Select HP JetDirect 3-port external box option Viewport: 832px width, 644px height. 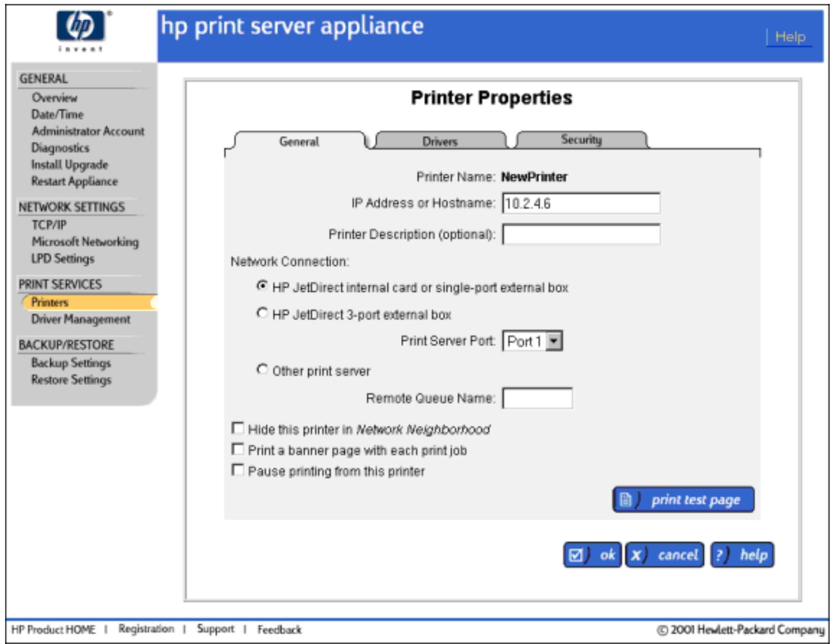[x=262, y=313]
